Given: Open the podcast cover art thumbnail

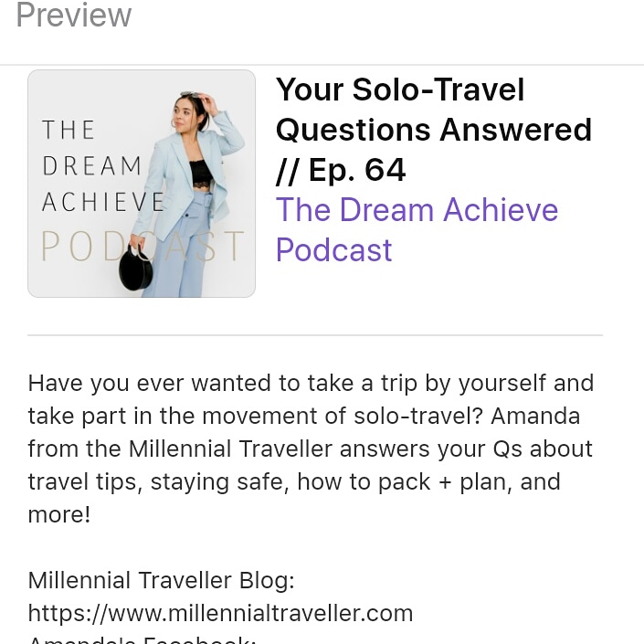Looking at the screenshot, I should pyautogui.click(x=142, y=183).
